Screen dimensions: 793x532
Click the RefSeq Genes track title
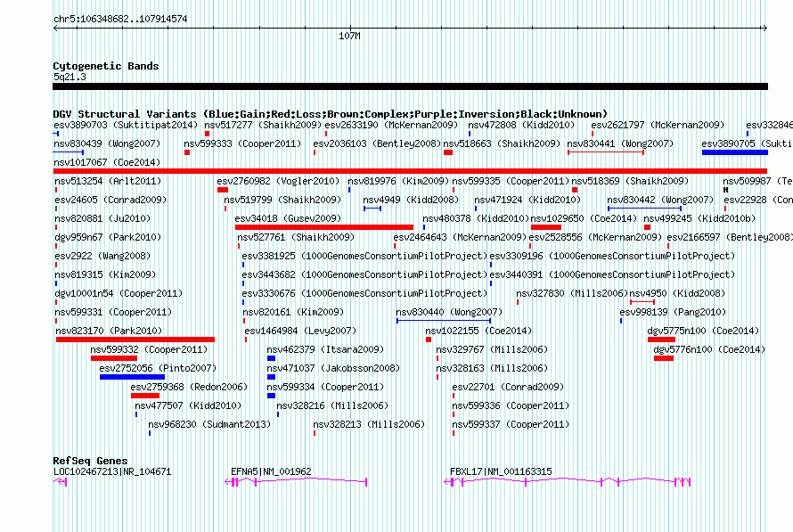[90, 461]
